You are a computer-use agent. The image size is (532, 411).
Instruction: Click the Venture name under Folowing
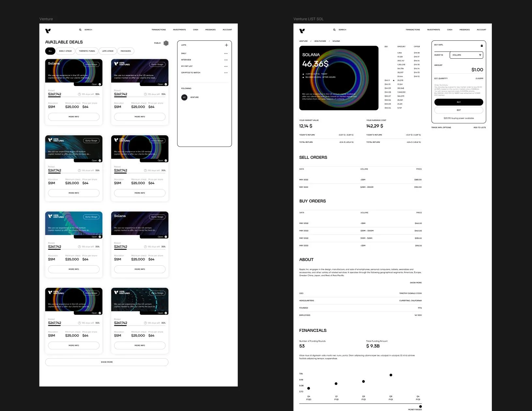coord(194,97)
